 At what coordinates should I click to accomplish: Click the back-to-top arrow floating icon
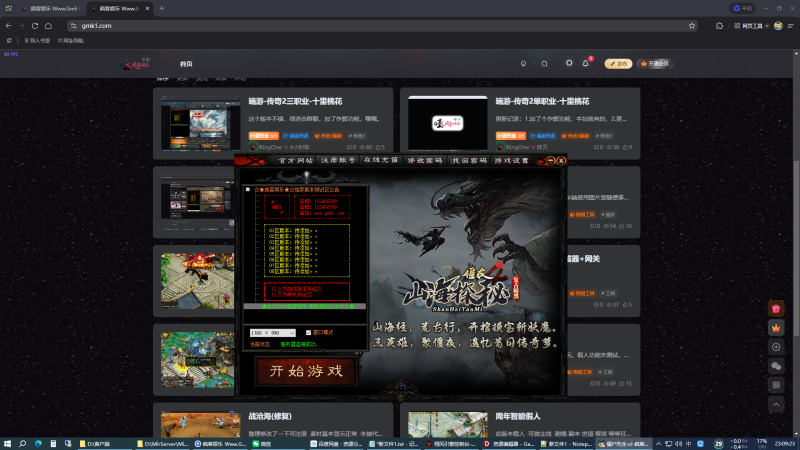776,405
